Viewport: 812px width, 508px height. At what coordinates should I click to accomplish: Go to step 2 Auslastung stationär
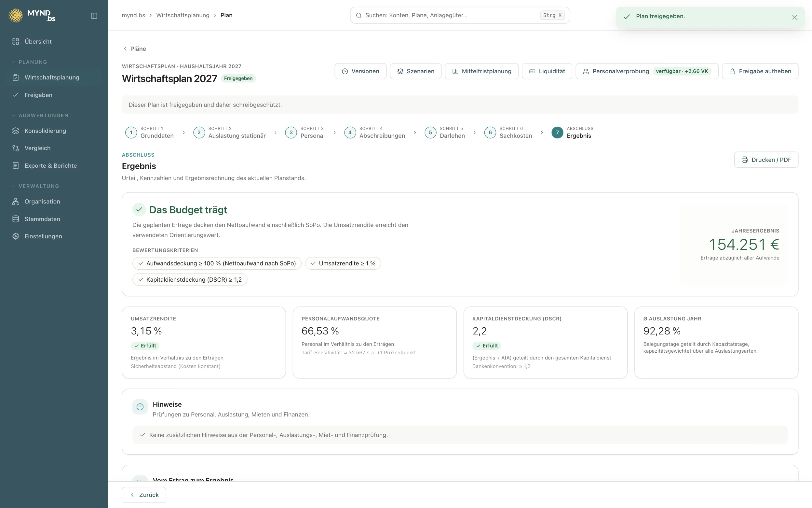[x=229, y=133]
